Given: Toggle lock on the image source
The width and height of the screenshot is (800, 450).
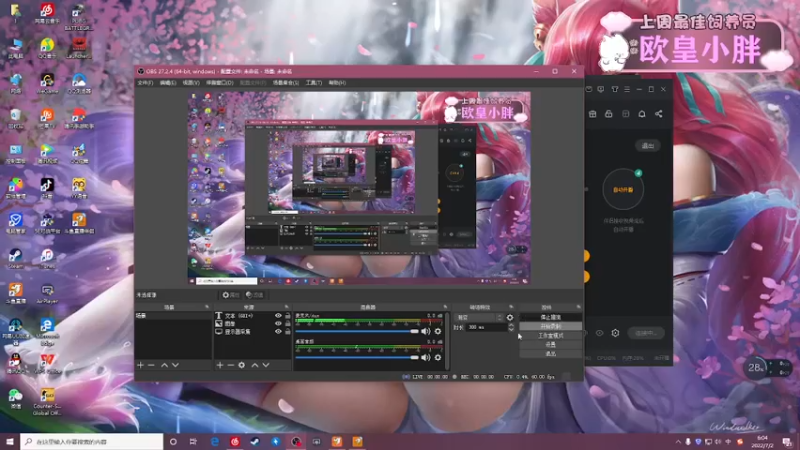Looking at the screenshot, I should point(288,323).
